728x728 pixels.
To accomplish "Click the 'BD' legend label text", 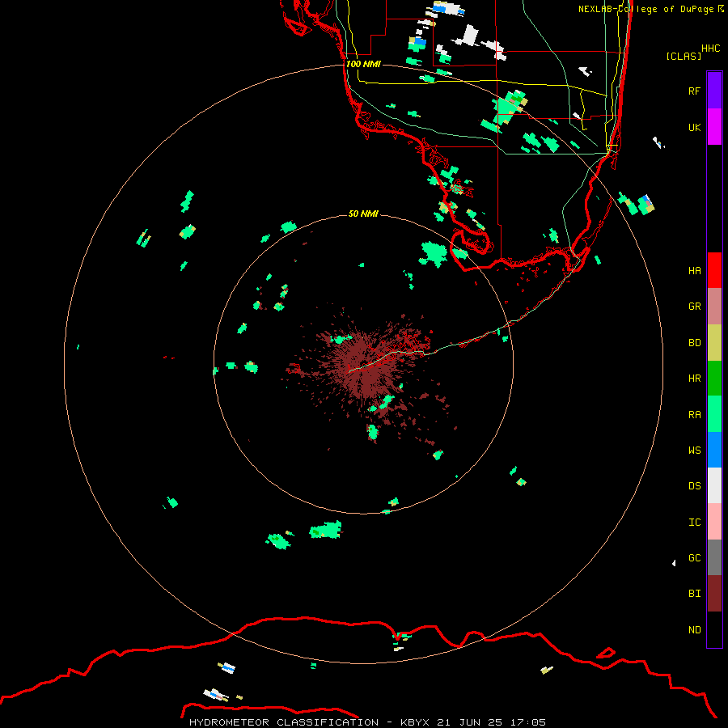I will click(694, 343).
